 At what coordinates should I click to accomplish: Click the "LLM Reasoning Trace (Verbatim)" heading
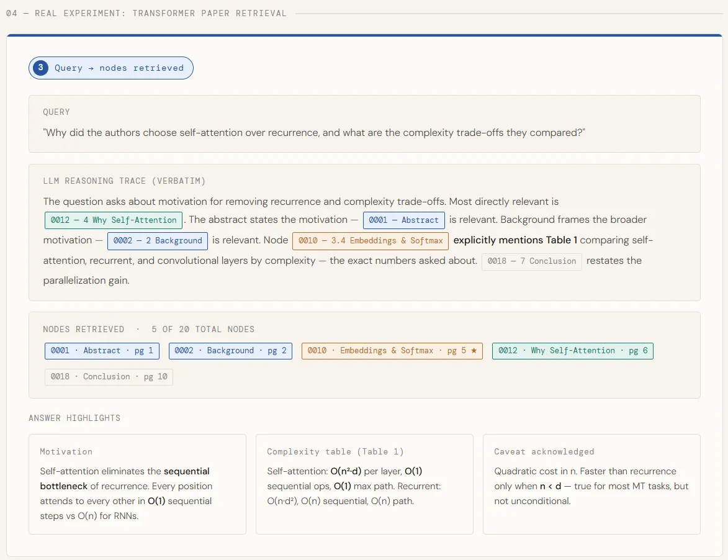tap(124, 181)
